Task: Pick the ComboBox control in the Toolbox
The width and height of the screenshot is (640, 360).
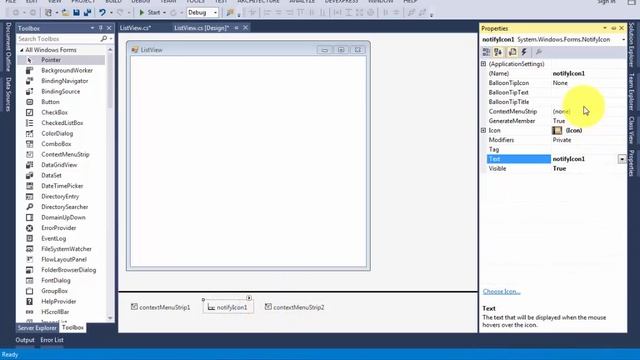Action: 61,144
